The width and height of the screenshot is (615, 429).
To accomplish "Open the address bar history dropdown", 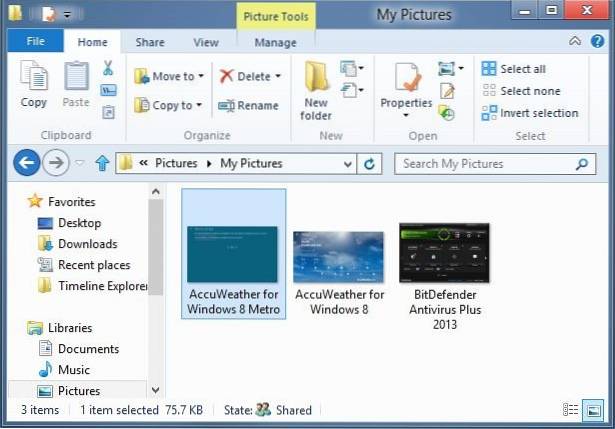I will pyautogui.click(x=347, y=163).
